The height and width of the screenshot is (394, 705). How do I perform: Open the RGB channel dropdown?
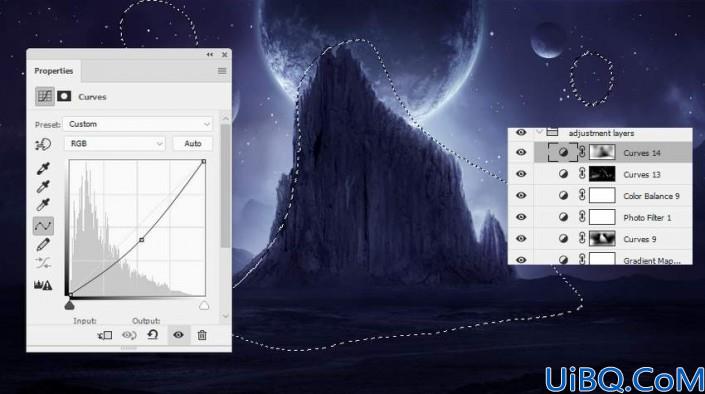(115, 143)
